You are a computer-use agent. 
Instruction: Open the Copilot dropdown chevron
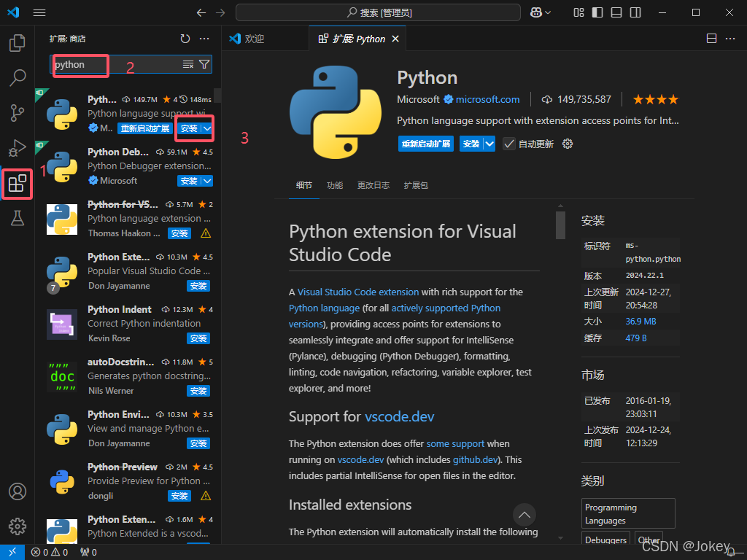(x=548, y=13)
